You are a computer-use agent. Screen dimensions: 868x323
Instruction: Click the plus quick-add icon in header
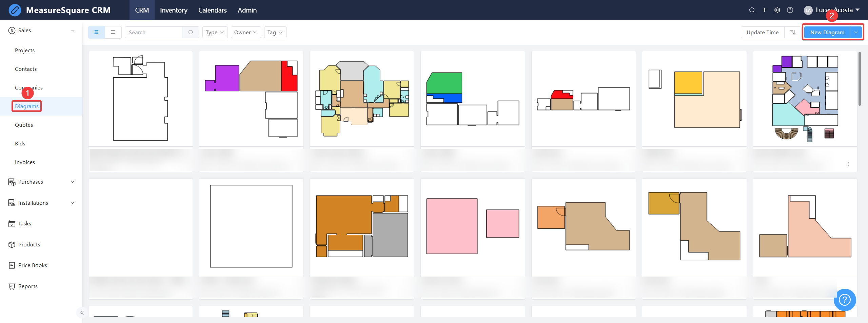764,10
